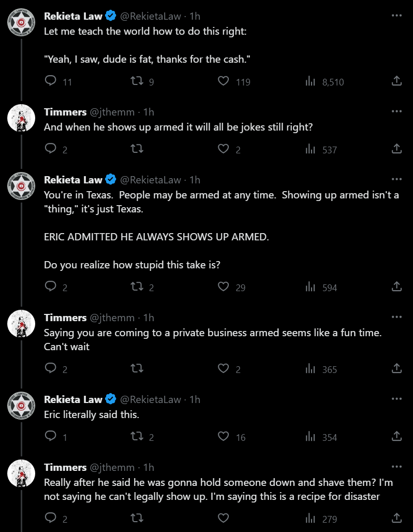
Task: Open the Rekieta Law name on "Eric literally said this"
Action: tap(73, 399)
